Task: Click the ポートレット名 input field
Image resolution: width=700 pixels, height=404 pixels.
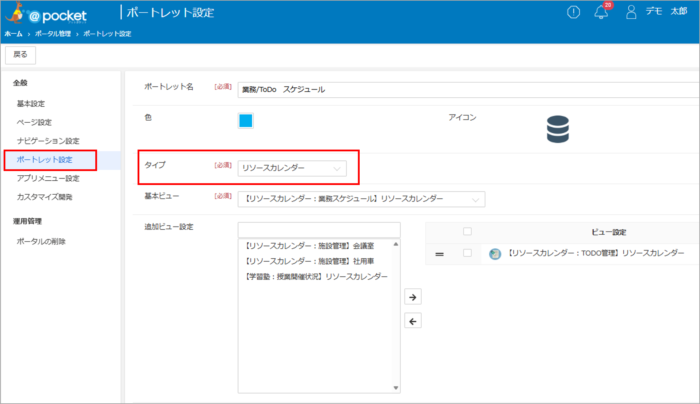Action: point(468,90)
